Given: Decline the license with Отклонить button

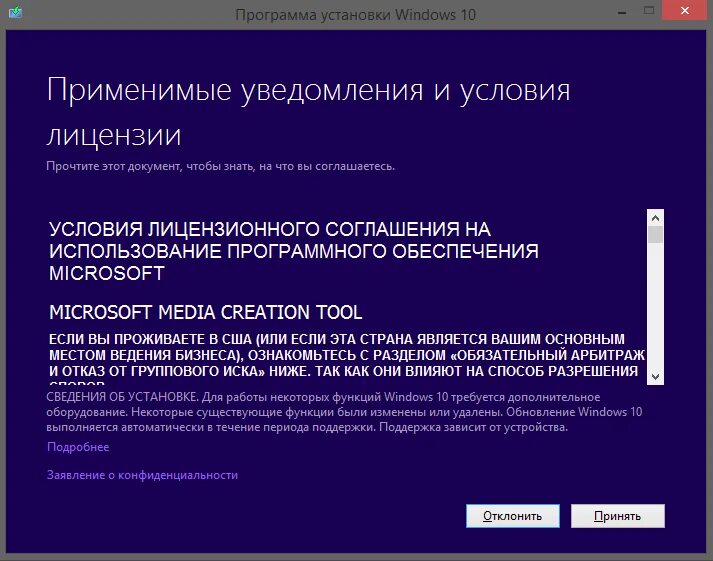Looking at the screenshot, I should [x=512, y=516].
